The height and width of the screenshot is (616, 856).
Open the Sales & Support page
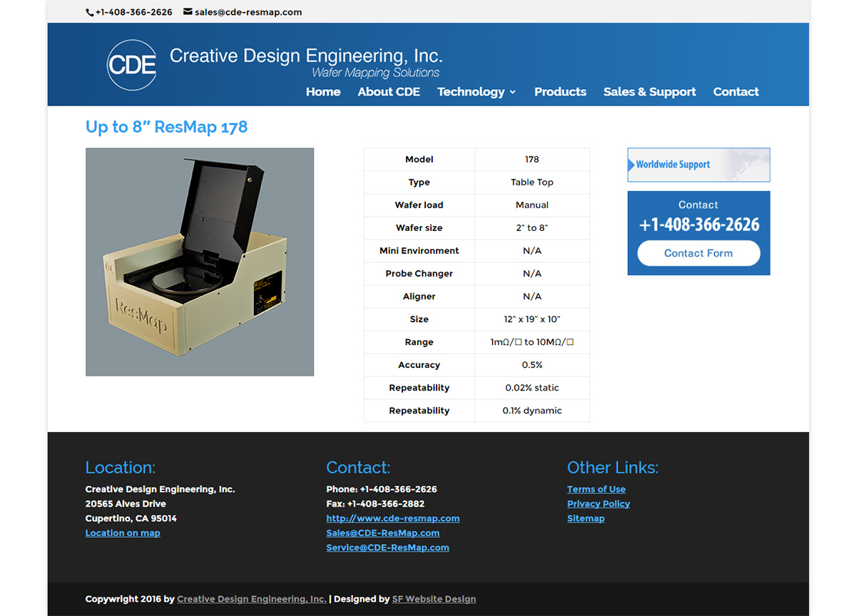pyautogui.click(x=649, y=92)
